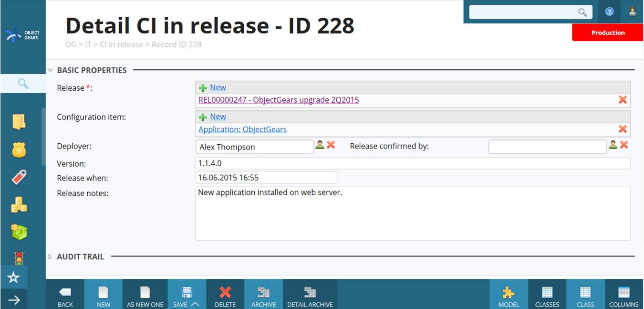Open Application: ObjectGears link
This screenshot has height=309, width=644.
pyautogui.click(x=242, y=129)
